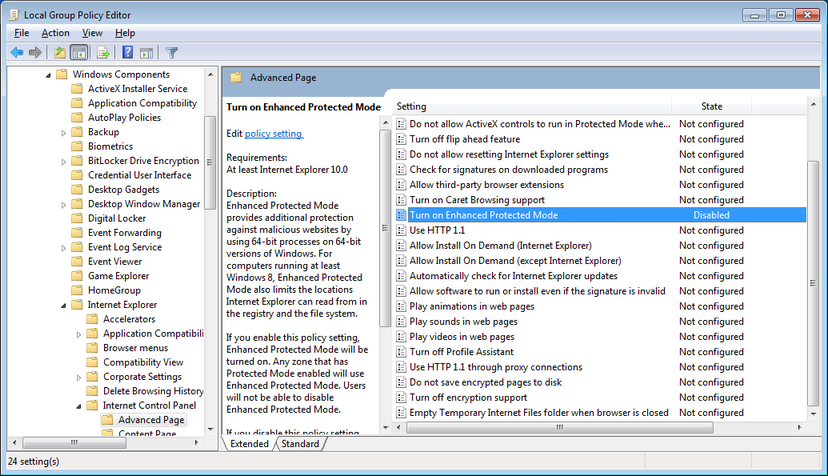The width and height of the screenshot is (828, 476).
Task: Expand the Corporate Settings node
Action: pos(79,377)
